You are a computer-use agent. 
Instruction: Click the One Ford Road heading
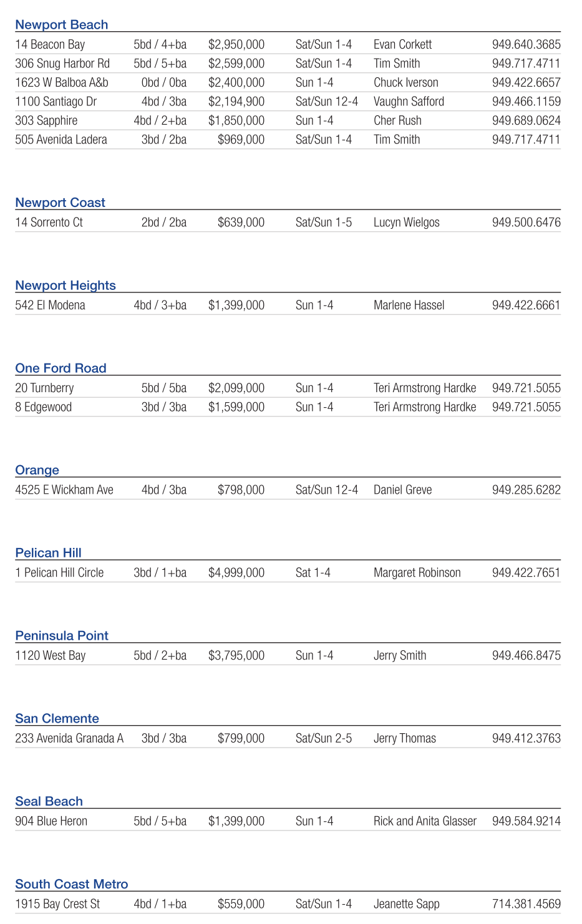click(61, 368)
